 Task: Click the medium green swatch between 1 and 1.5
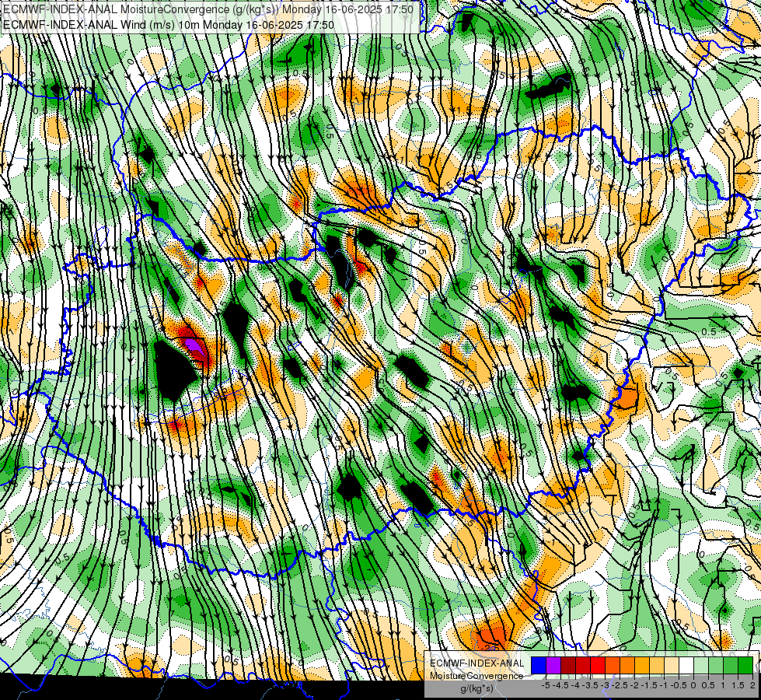[x=731, y=666]
